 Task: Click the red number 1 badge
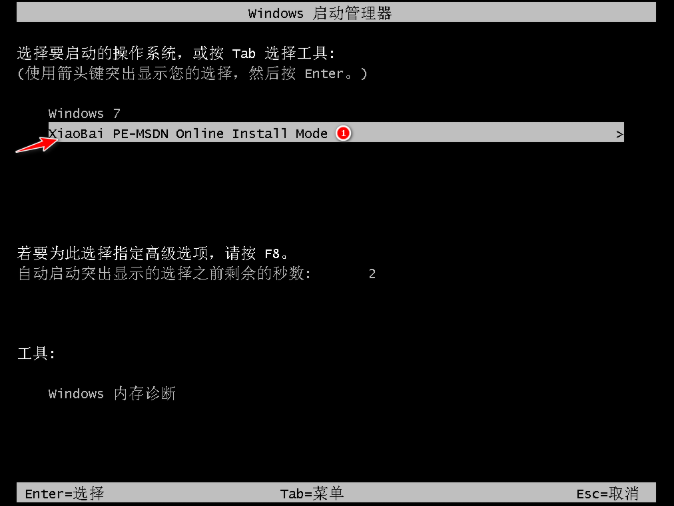coord(343,133)
